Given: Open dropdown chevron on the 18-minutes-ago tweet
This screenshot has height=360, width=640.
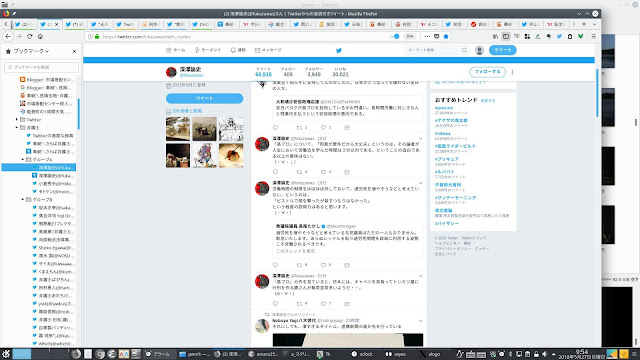Looking at the screenshot, I should point(420,139).
